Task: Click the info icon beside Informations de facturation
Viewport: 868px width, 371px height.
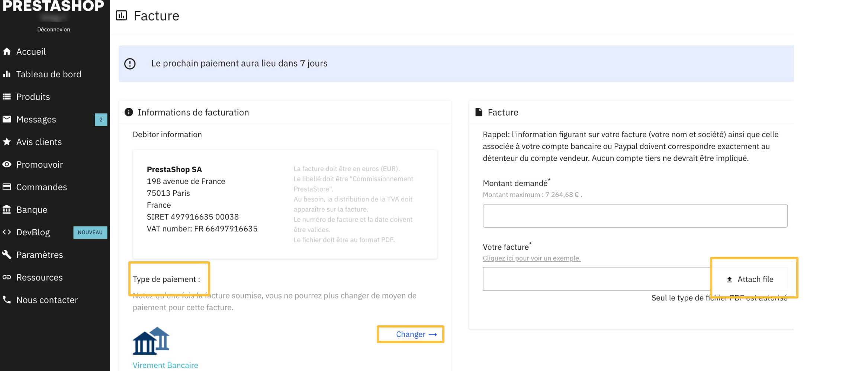Action: coord(129,112)
